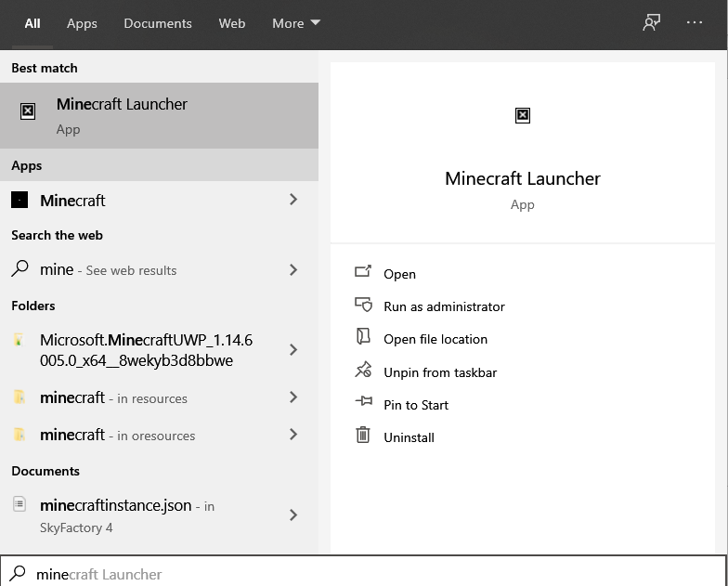Switch to the Web search tab
The height and width of the screenshot is (586, 728).
click(232, 23)
